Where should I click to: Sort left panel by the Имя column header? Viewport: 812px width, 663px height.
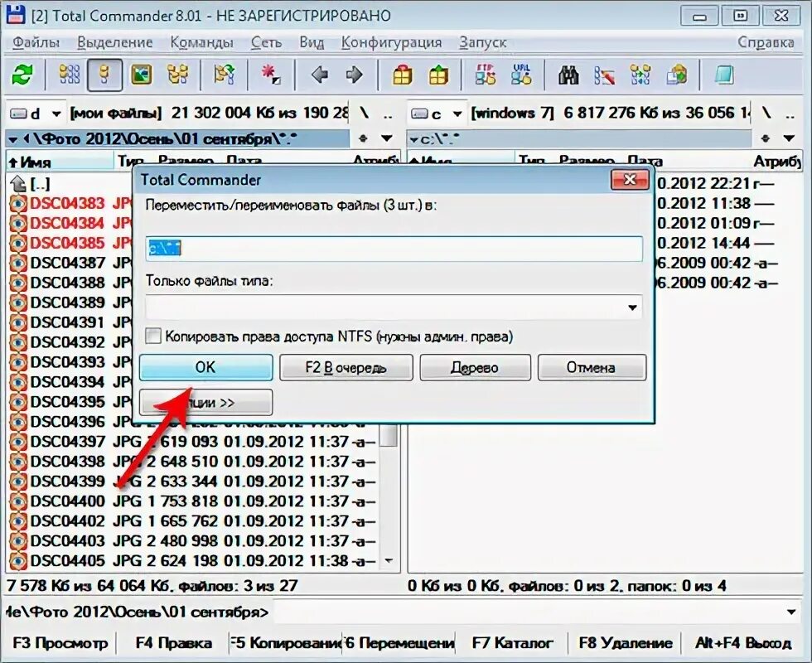click(x=60, y=161)
